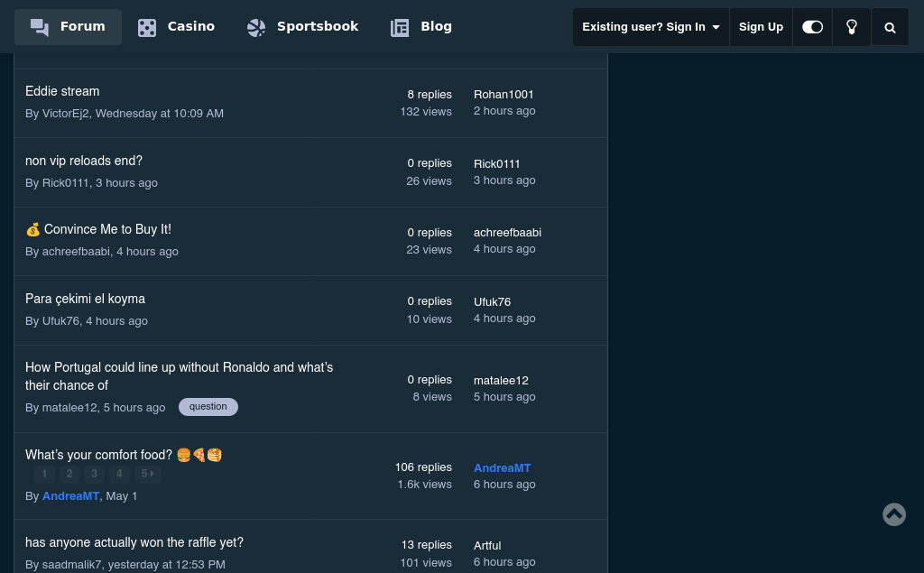Screen dimensions: 924x573
Task: Click the Blog newspaper icon
Action: point(400,28)
